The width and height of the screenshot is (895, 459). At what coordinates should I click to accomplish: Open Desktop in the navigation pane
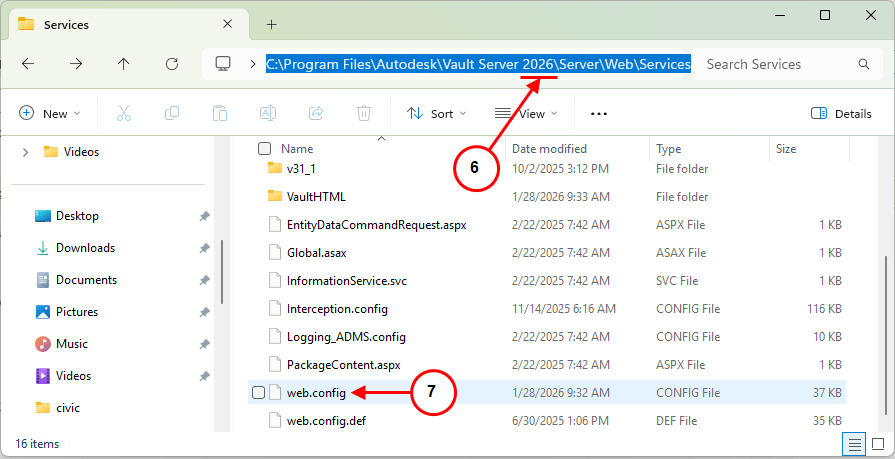77,216
